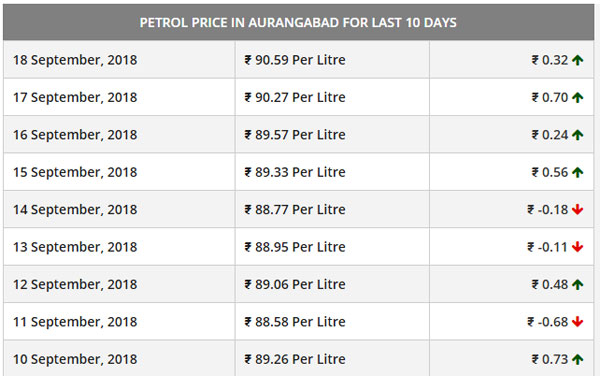Select the 18 September, 2018 date cell
The height and width of the screenshot is (376, 600).
[119, 60]
